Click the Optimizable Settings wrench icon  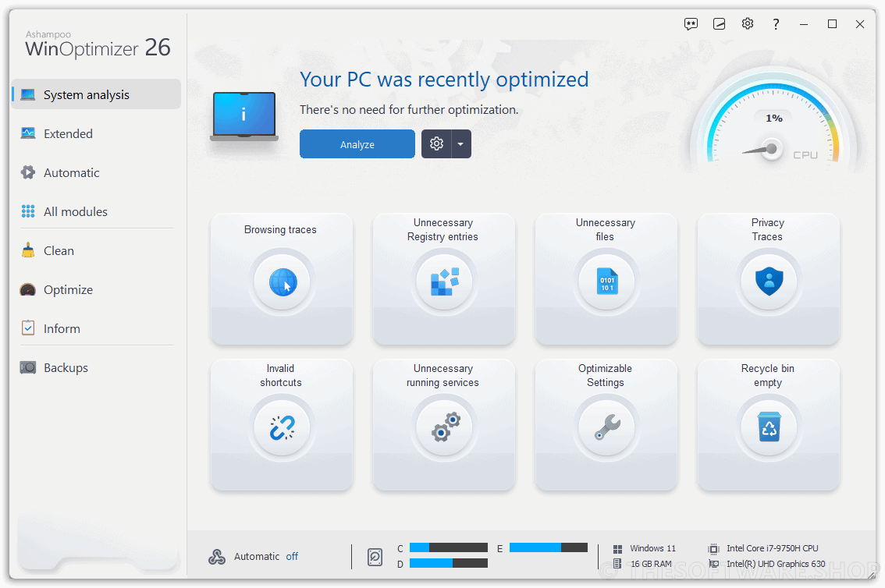(x=607, y=427)
